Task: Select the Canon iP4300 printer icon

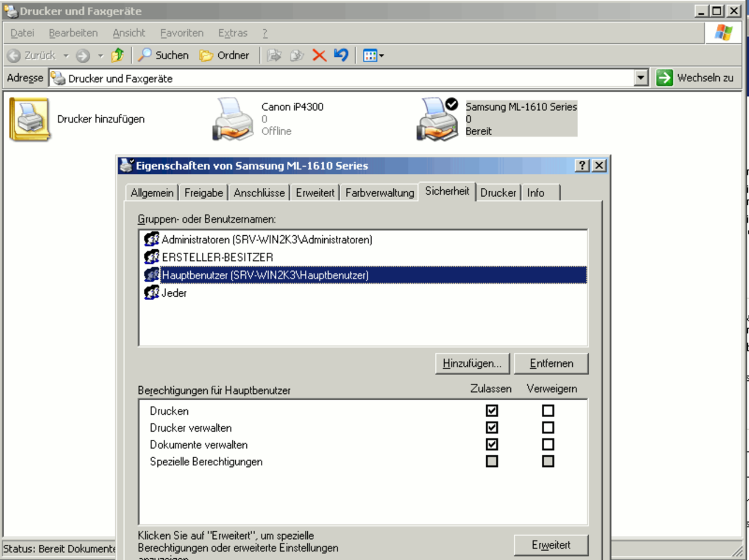Action: tap(233, 119)
